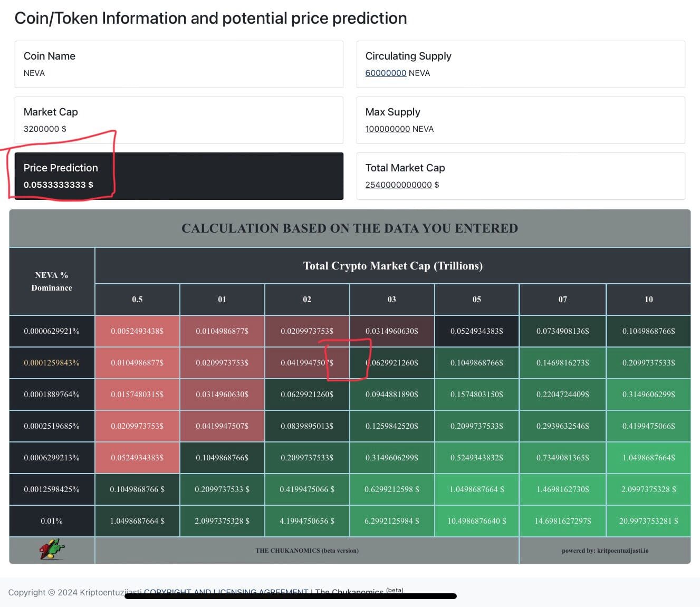700x607 pixels.
Task: Click the highlighted 0.0001259843% dominance row label
Action: 52,363
